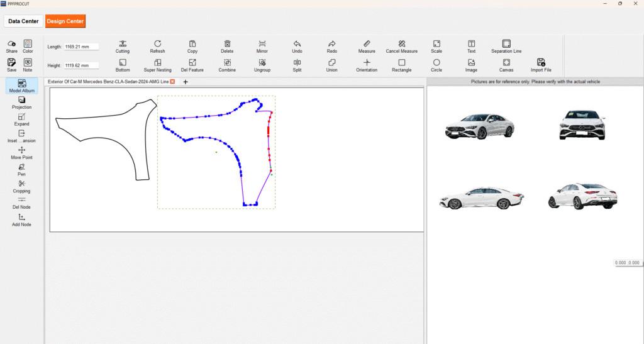This screenshot has width=644, height=344.
Task: Click the Mirror toolbar icon
Action: (x=262, y=43)
